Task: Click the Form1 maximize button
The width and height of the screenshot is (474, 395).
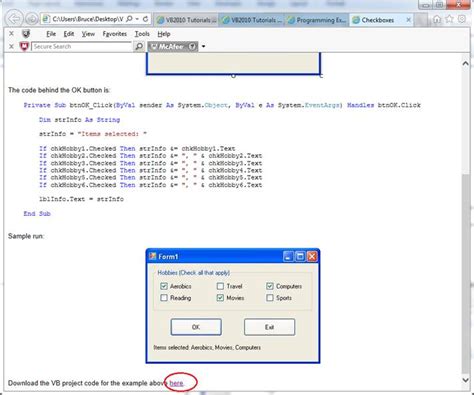Action: point(300,256)
